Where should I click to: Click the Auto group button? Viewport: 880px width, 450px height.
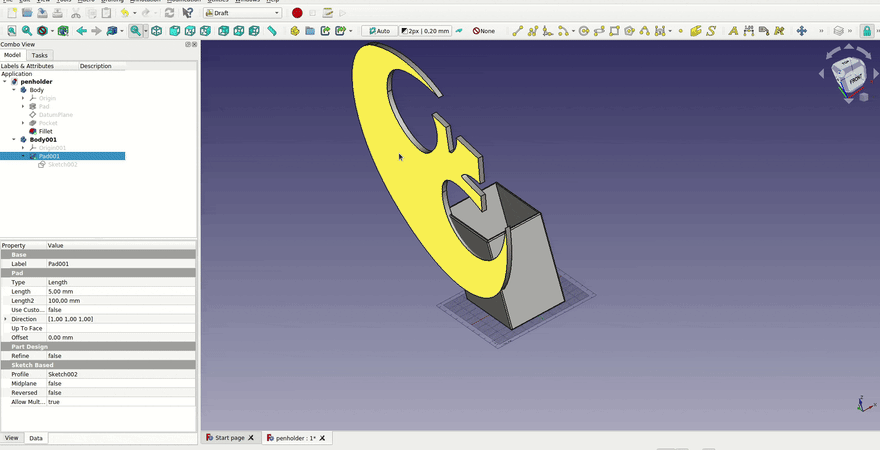pos(380,31)
